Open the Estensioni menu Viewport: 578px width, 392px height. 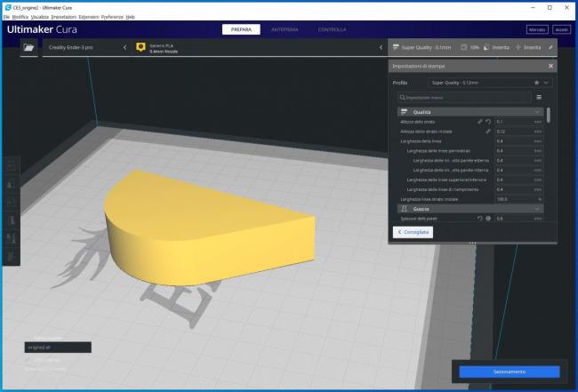pos(89,17)
